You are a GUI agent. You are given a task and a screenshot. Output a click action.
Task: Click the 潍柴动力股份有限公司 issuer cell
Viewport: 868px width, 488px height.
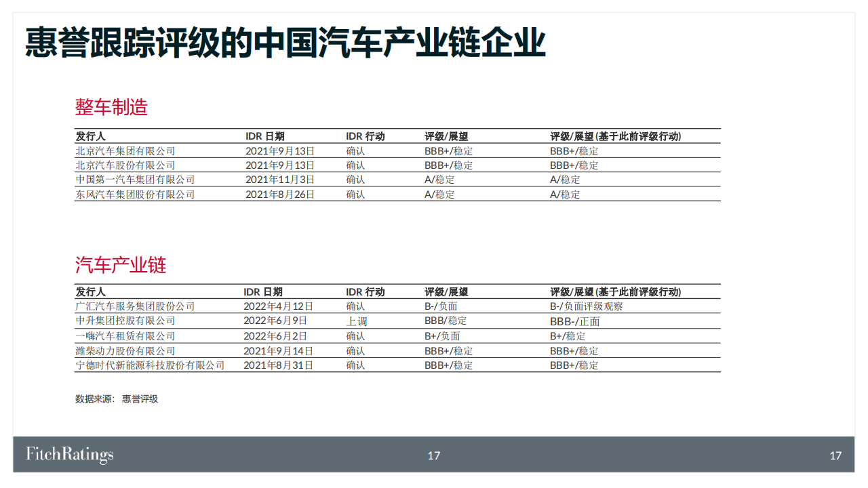[125, 351]
